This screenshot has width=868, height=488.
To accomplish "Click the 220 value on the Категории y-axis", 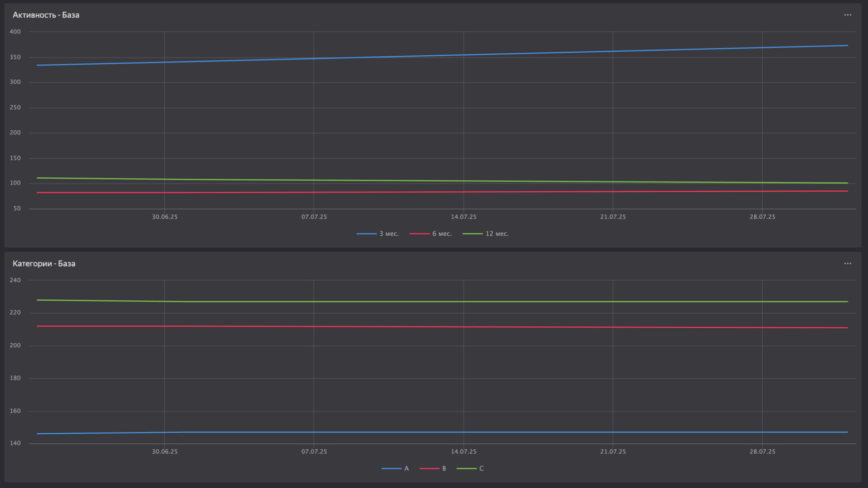I will (16, 313).
